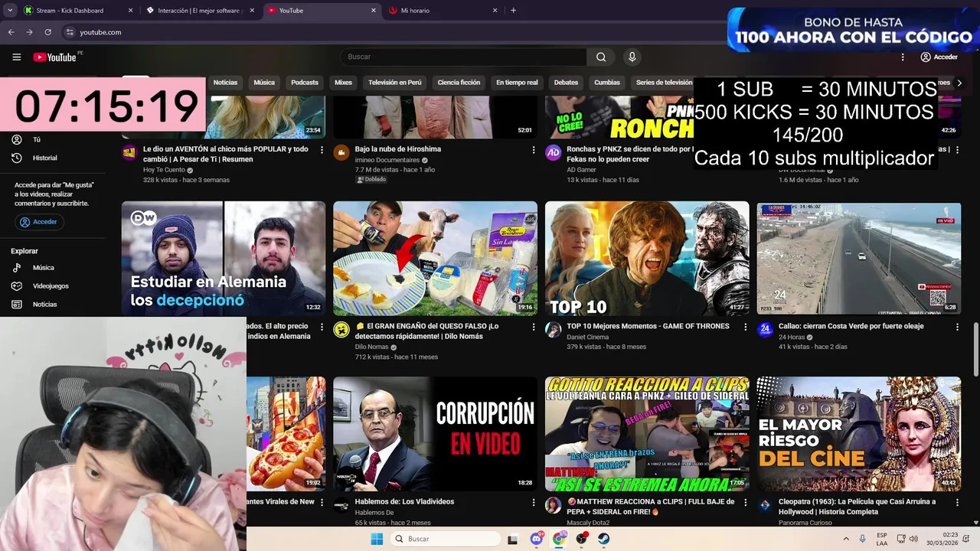Open El mayor riesgo del cine thumbnail
The height and width of the screenshot is (551, 980).
pos(859,433)
